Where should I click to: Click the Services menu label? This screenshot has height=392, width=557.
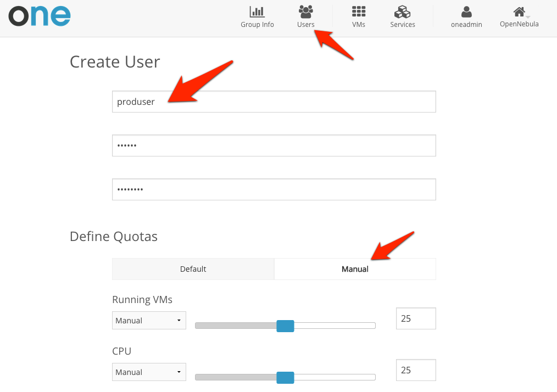(403, 25)
